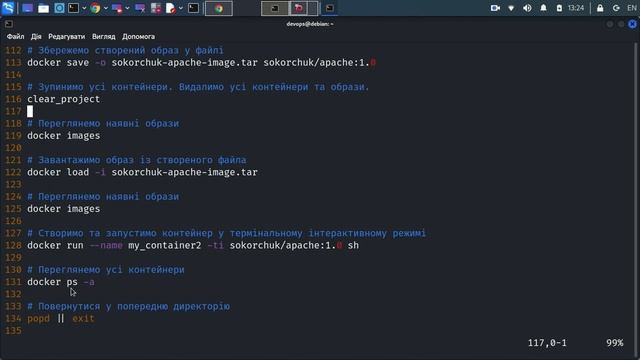Click the screen icon with red badge
Screen dimensions: 640x360
pyautogui.click(x=117, y=8)
